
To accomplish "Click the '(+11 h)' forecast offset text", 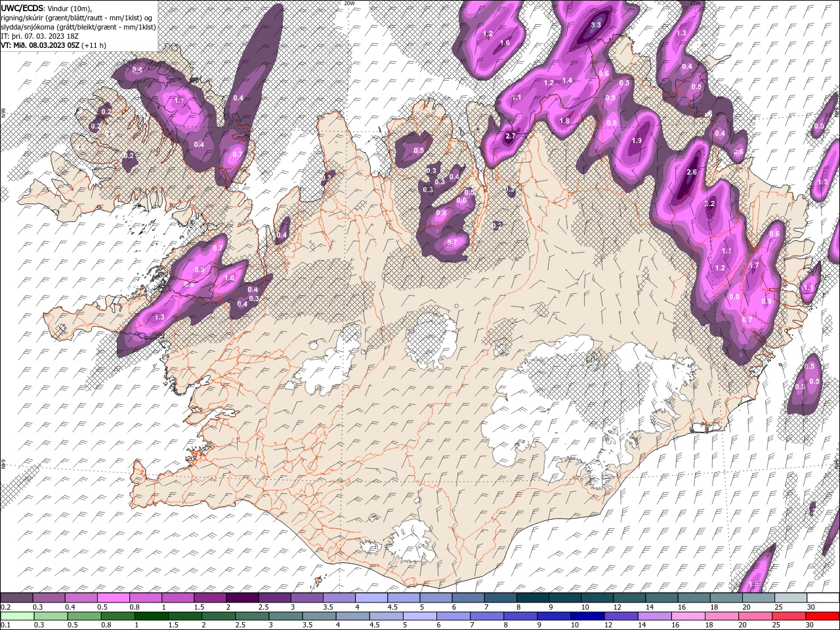I will 94,45.
